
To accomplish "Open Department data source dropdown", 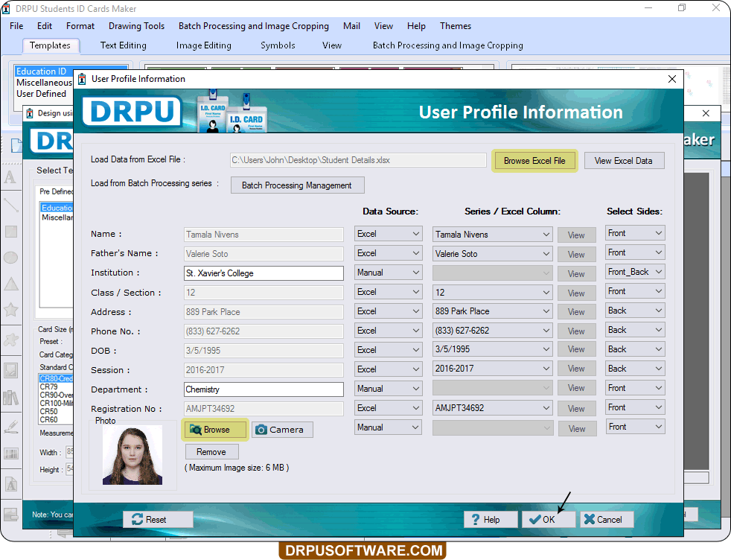I will coord(388,389).
